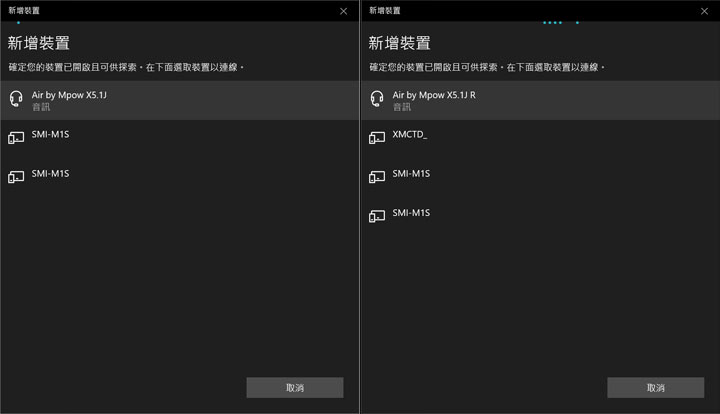Click lower SMI-M1S device icon in right dialog
Image resolution: width=720 pixels, height=414 pixels.
pos(377,216)
